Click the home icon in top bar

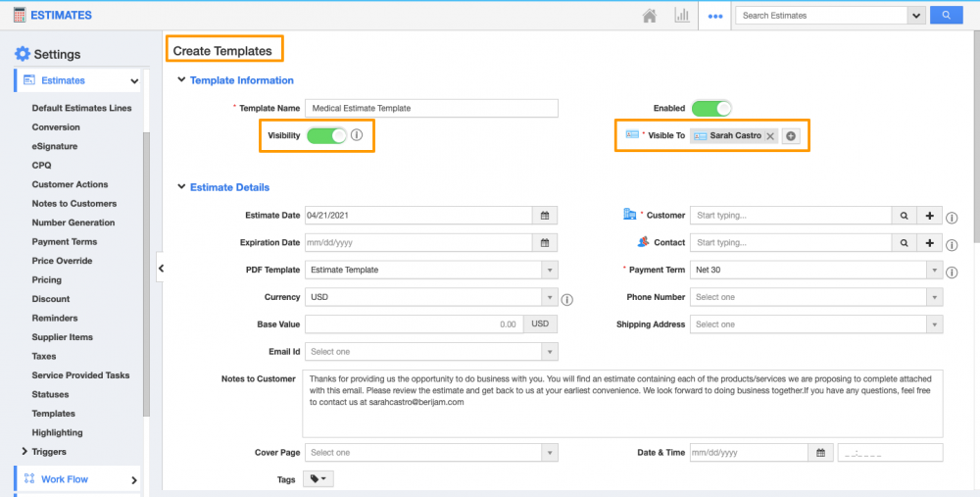coord(649,16)
